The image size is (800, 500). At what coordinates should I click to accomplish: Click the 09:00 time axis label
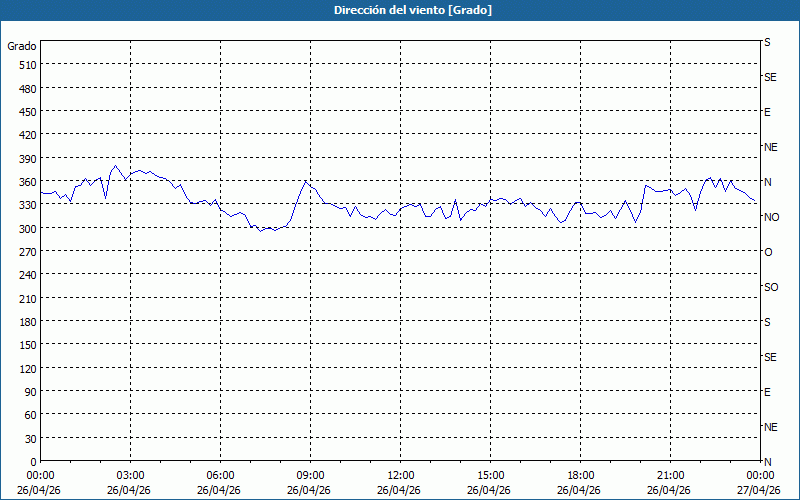(x=310, y=475)
